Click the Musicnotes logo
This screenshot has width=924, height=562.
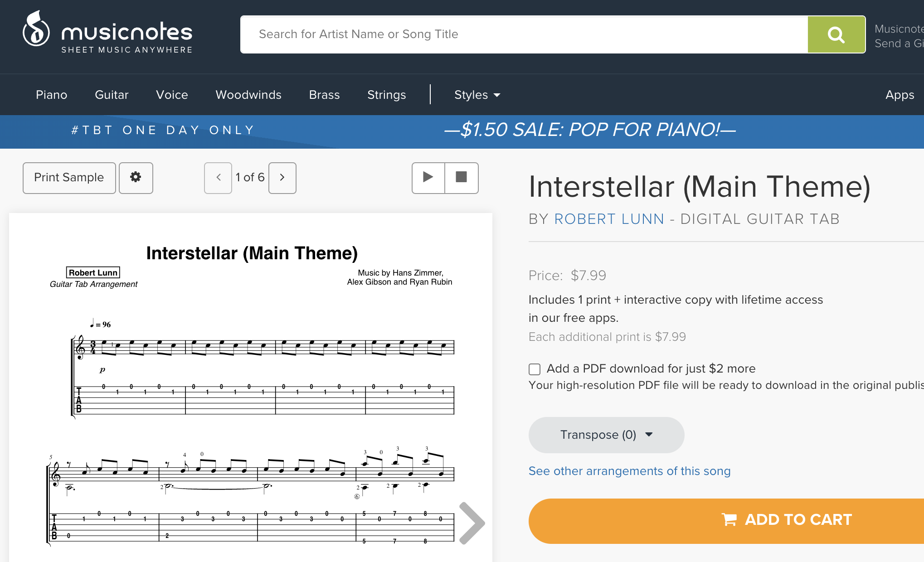(x=107, y=34)
